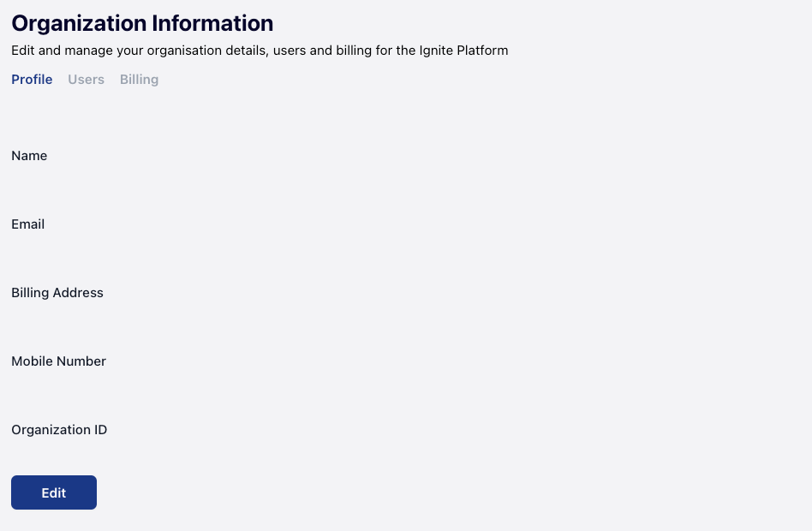This screenshot has height=531, width=812.
Task: Click the words "Ignite Platform" in the subtitle
Action: [463, 51]
